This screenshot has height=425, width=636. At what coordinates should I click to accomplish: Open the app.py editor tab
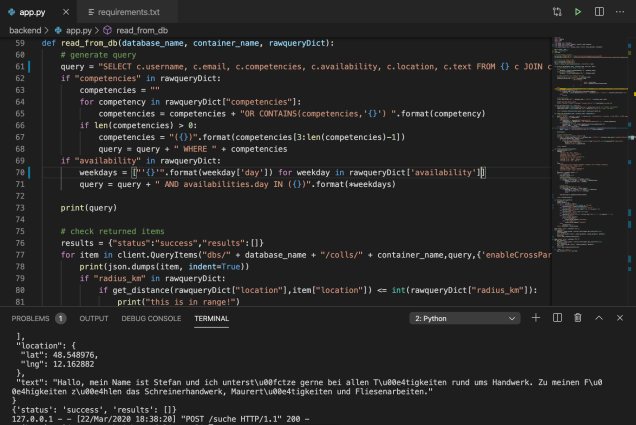coord(32,12)
